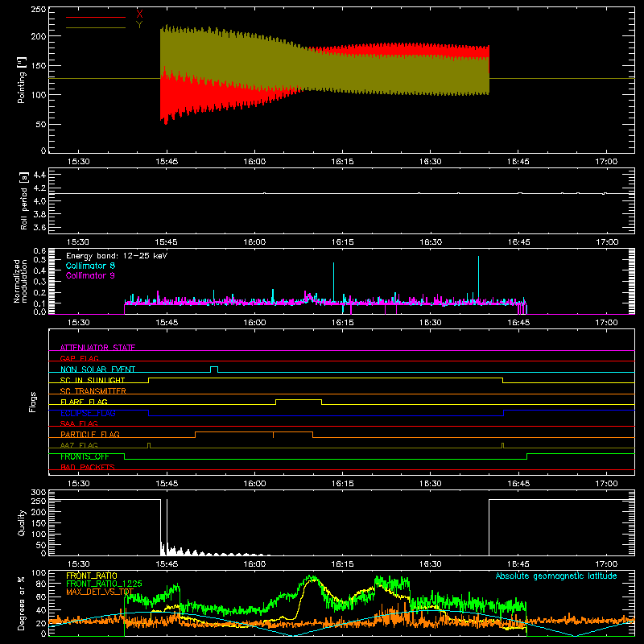The image size is (644, 644).
Task: Click '0.5' tick on modulation axis
Action: pos(39,259)
